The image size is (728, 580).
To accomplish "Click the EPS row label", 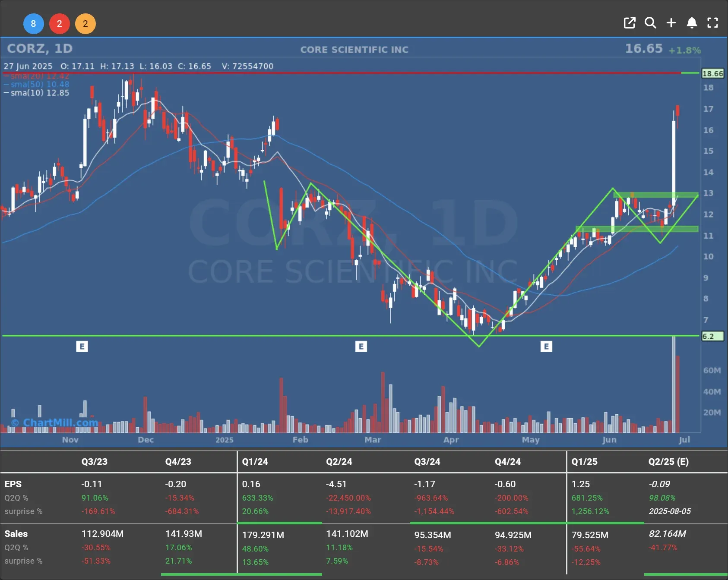I will click(13, 484).
